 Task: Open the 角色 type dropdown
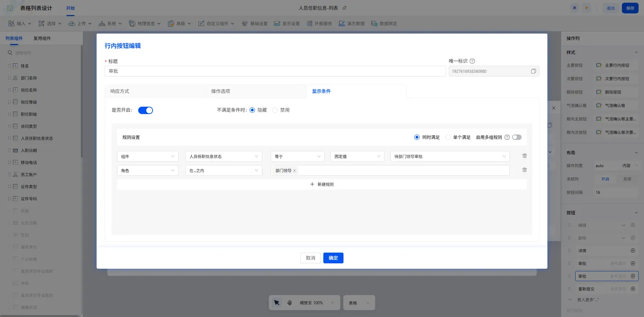coord(148,171)
